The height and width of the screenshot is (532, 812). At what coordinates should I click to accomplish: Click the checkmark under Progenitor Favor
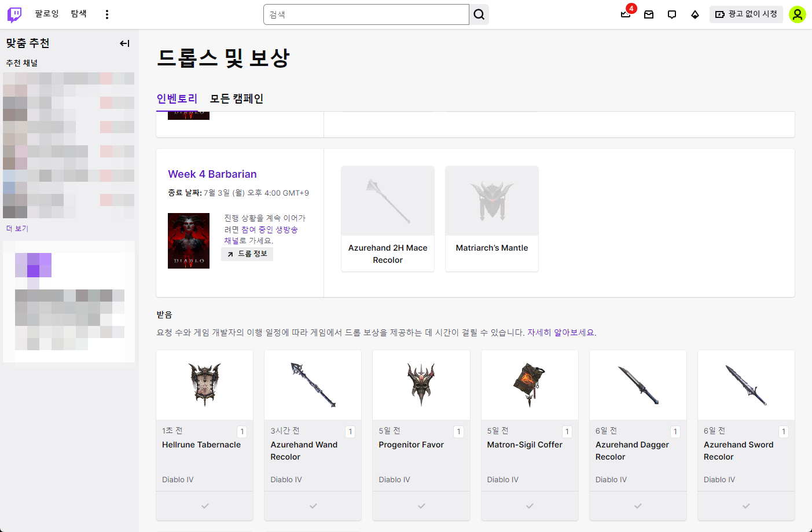tap(421, 506)
